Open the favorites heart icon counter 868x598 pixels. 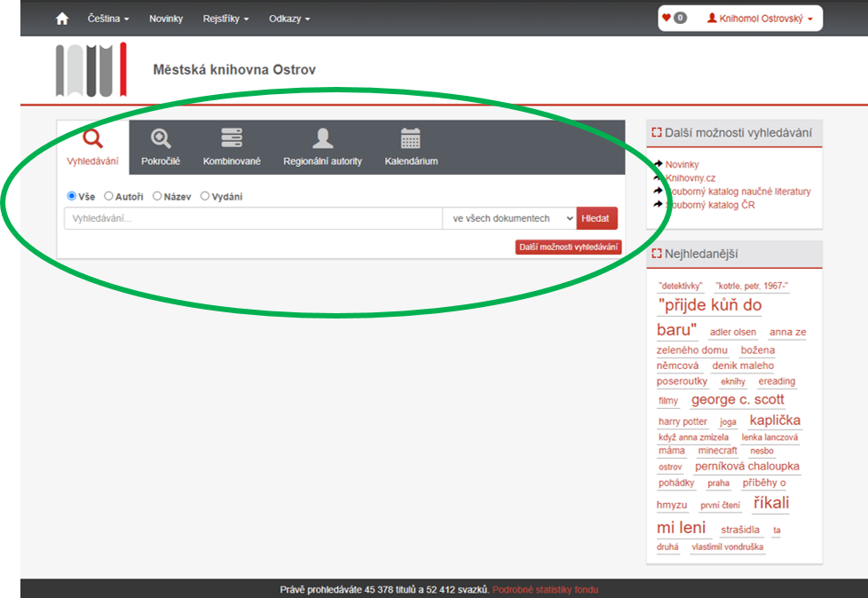coord(674,18)
